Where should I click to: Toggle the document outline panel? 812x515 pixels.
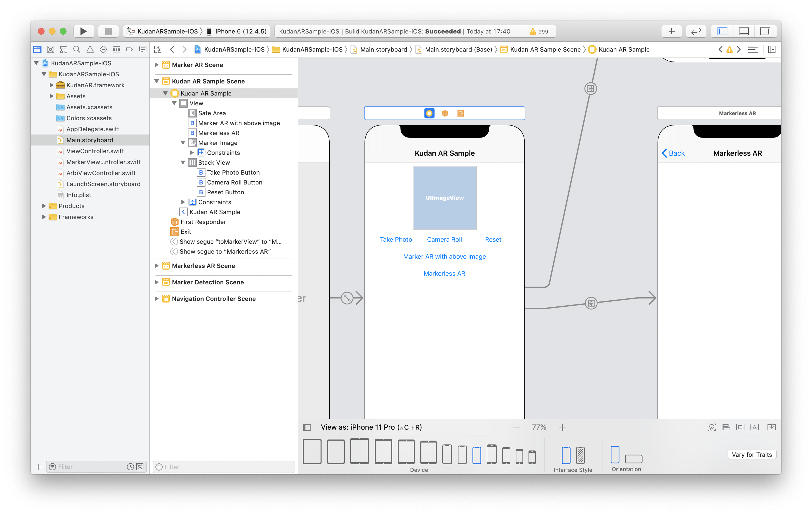pyautogui.click(x=307, y=427)
